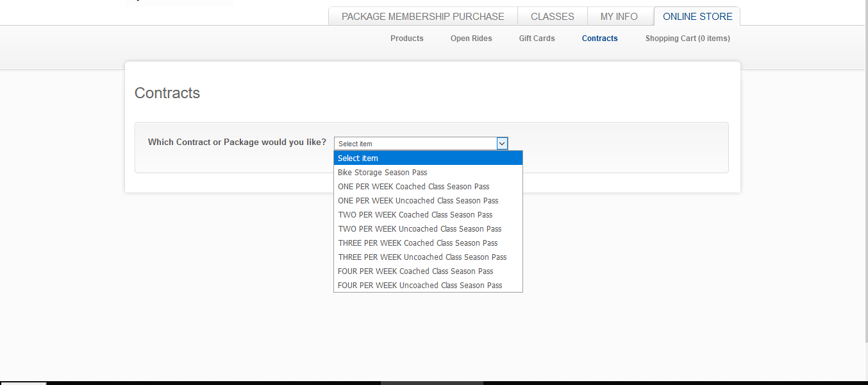Open the Open Rides link
The height and width of the screenshot is (385, 868).
471,38
